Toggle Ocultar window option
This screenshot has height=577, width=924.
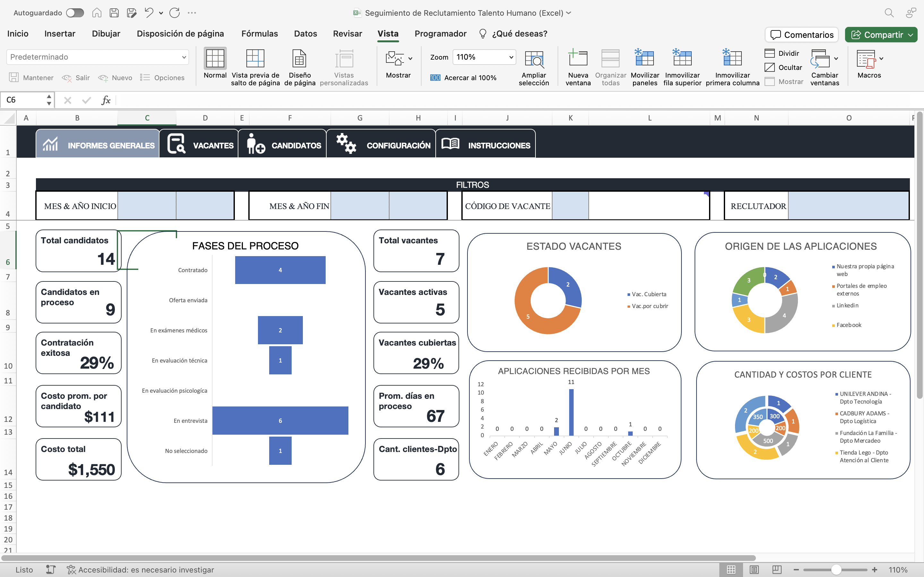[783, 68]
